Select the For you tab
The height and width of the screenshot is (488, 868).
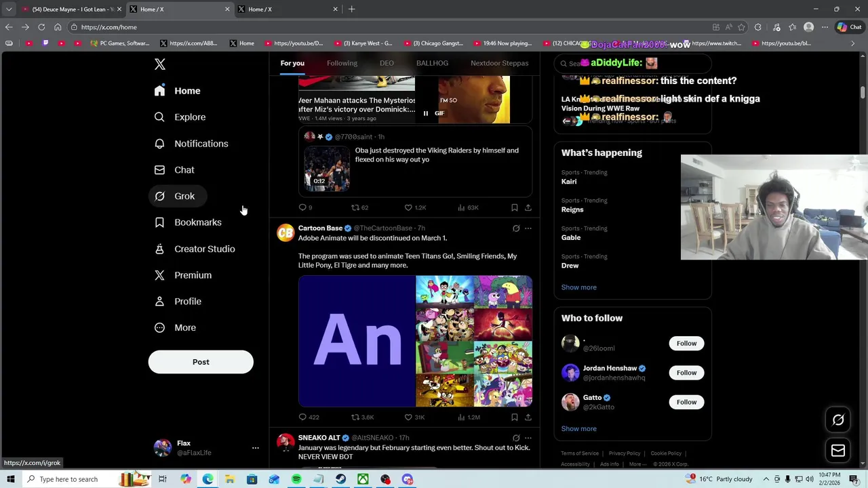tap(292, 63)
